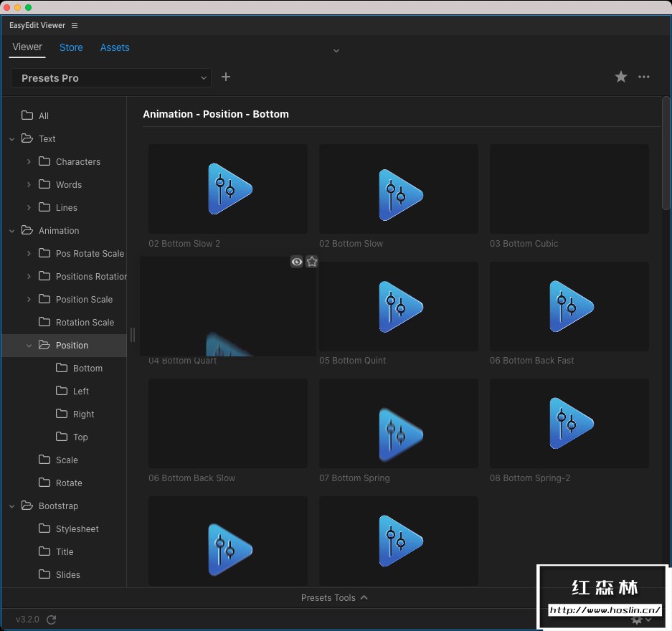Select the All folder icon
The height and width of the screenshot is (631, 672).
27,115
